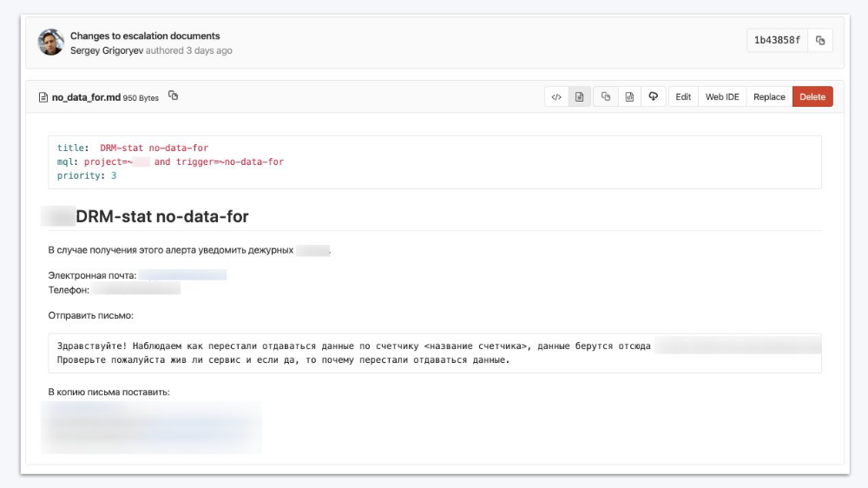Open the commit 1b43858f link
868x488 pixels.
point(777,41)
